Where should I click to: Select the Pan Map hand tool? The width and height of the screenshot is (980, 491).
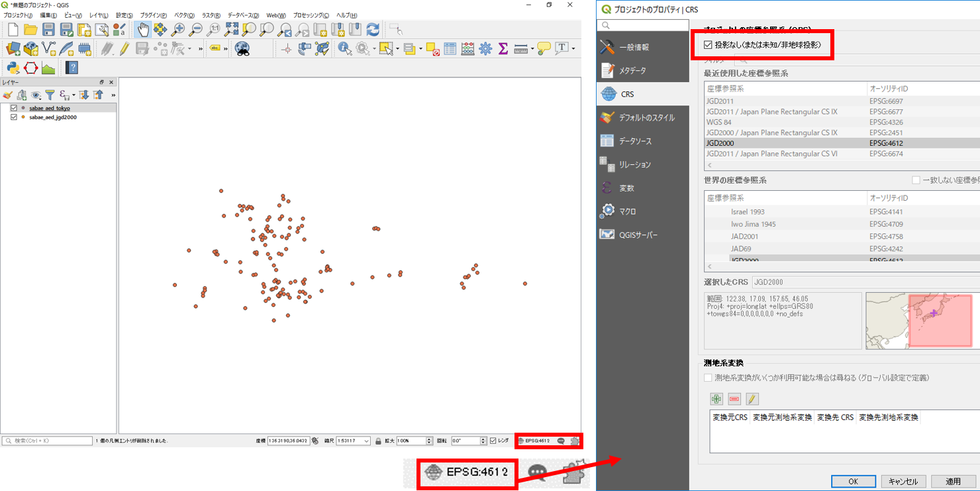[142, 29]
